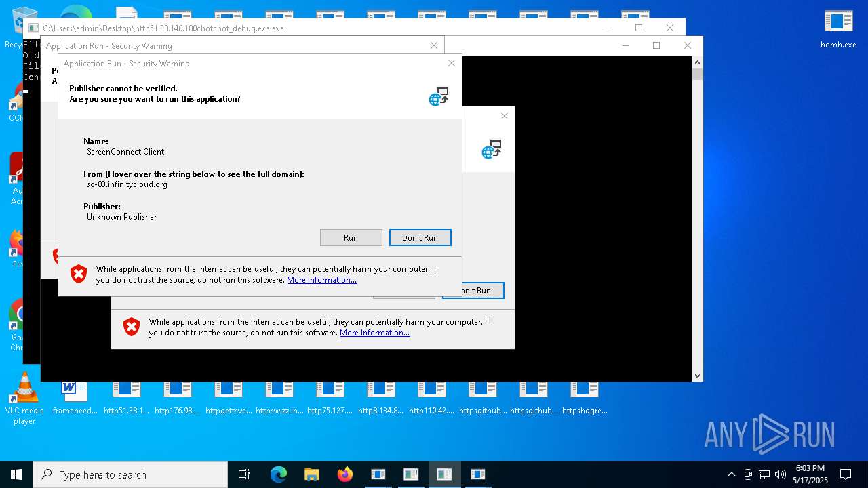The image size is (868, 488).
Task: Open File Explorer from the taskbar
Action: (x=311, y=474)
